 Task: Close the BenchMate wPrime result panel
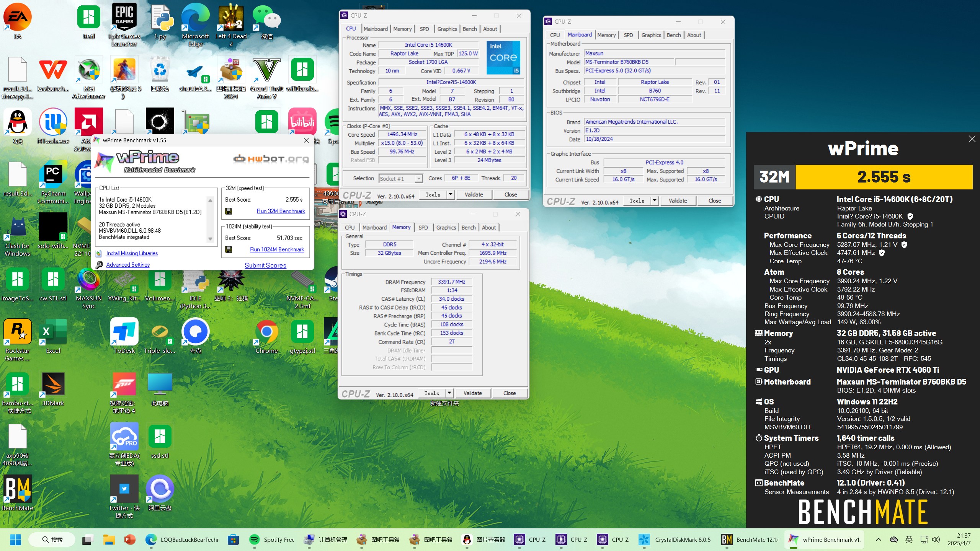(972, 139)
